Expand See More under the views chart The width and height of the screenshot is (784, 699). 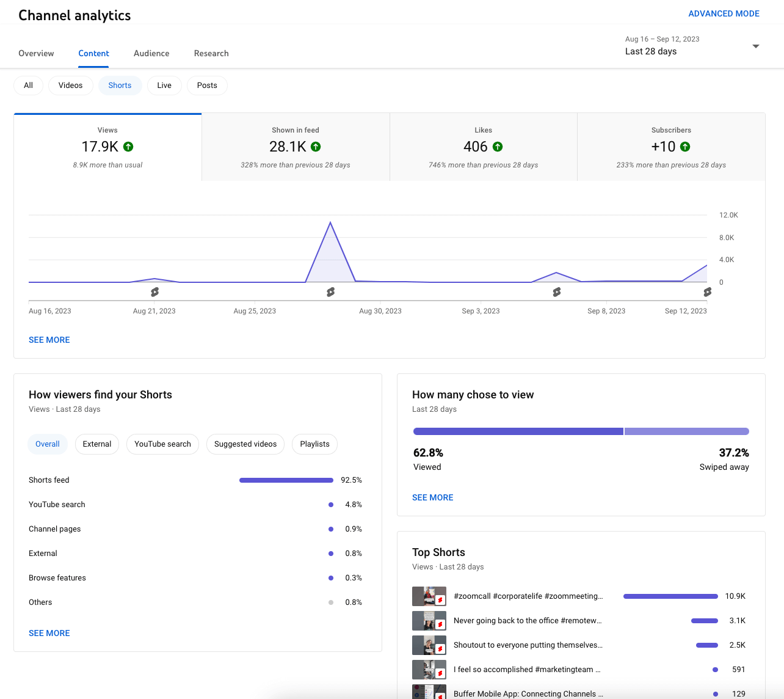pyautogui.click(x=49, y=340)
